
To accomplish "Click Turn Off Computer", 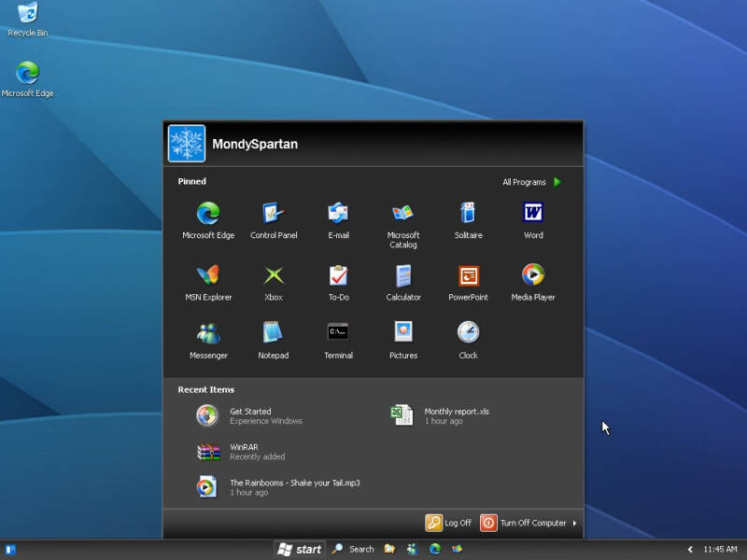I will pos(523,523).
